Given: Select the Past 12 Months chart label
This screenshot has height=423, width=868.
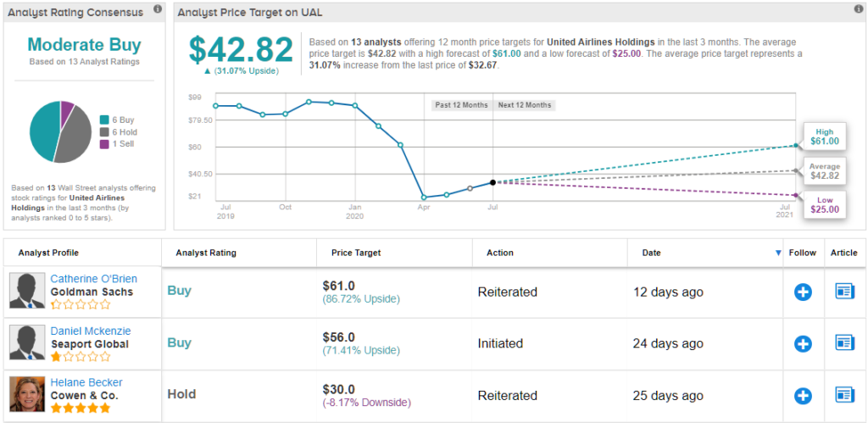Looking at the screenshot, I should coord(460,105).
